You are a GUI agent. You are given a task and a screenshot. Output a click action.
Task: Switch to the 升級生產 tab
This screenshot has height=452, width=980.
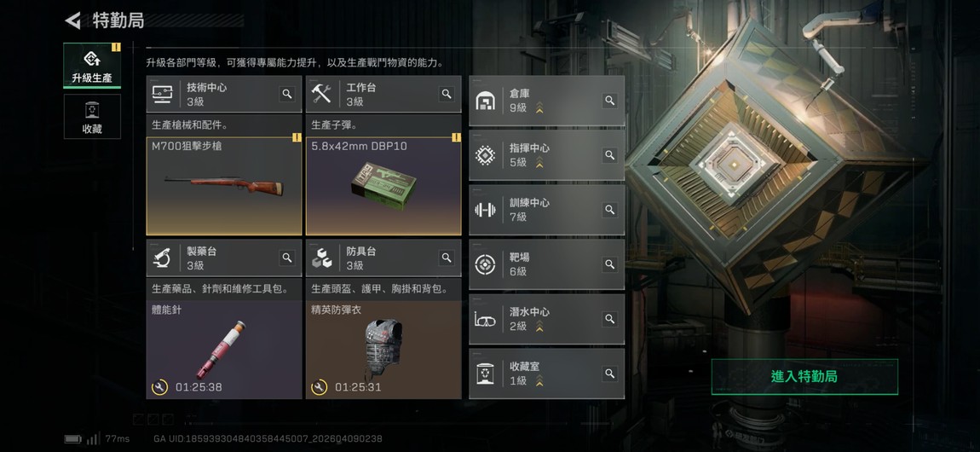pyautogui.click(x=92, y=66)
